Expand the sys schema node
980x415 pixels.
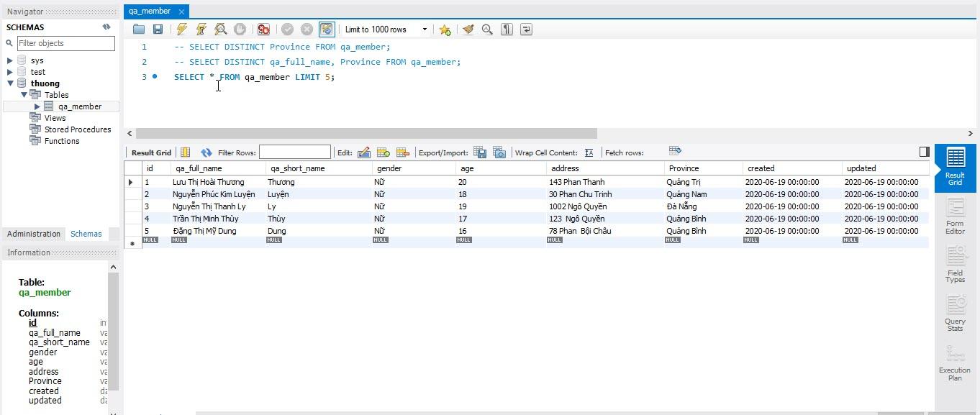click(x=9, y=60)
